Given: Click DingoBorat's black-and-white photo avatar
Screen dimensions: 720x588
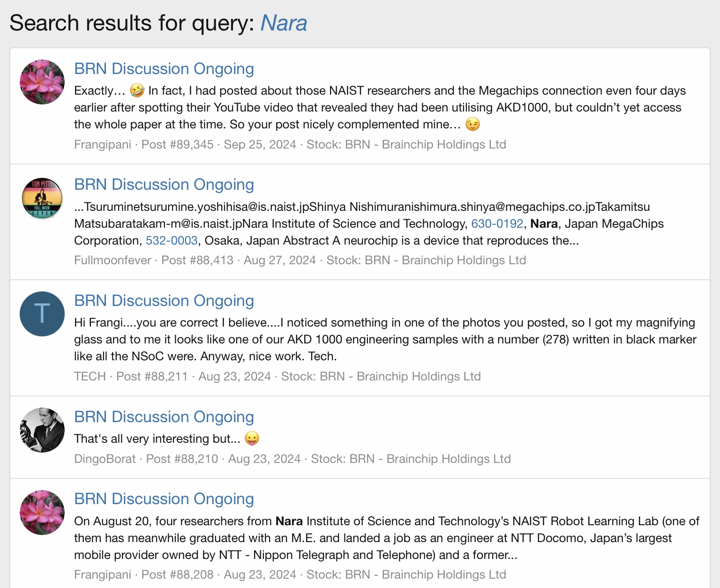Looking at the screenshot, I should (42, 430).
